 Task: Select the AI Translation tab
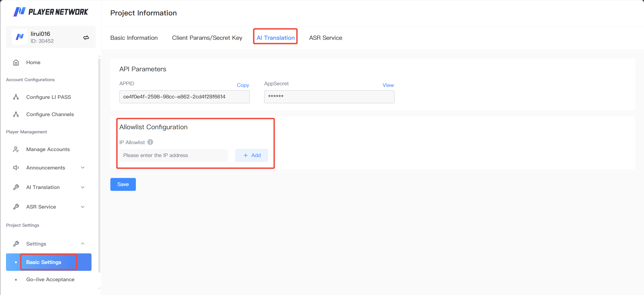275,38
